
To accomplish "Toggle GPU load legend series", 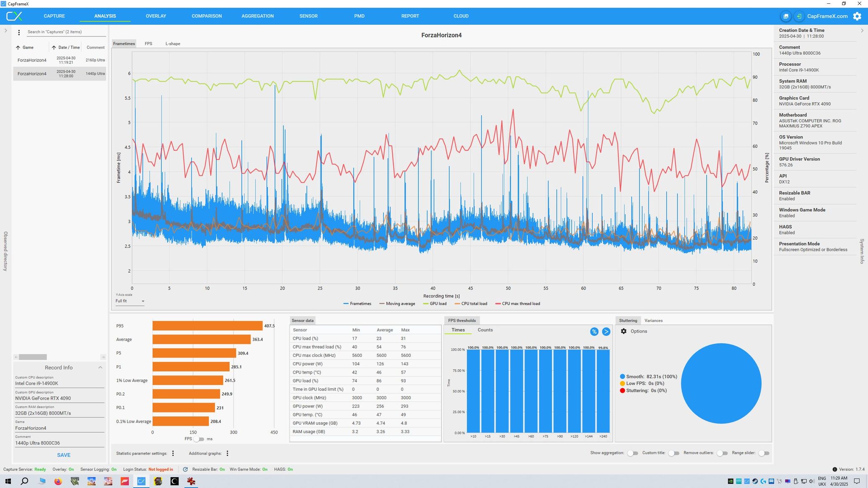I will pos(435,304).
